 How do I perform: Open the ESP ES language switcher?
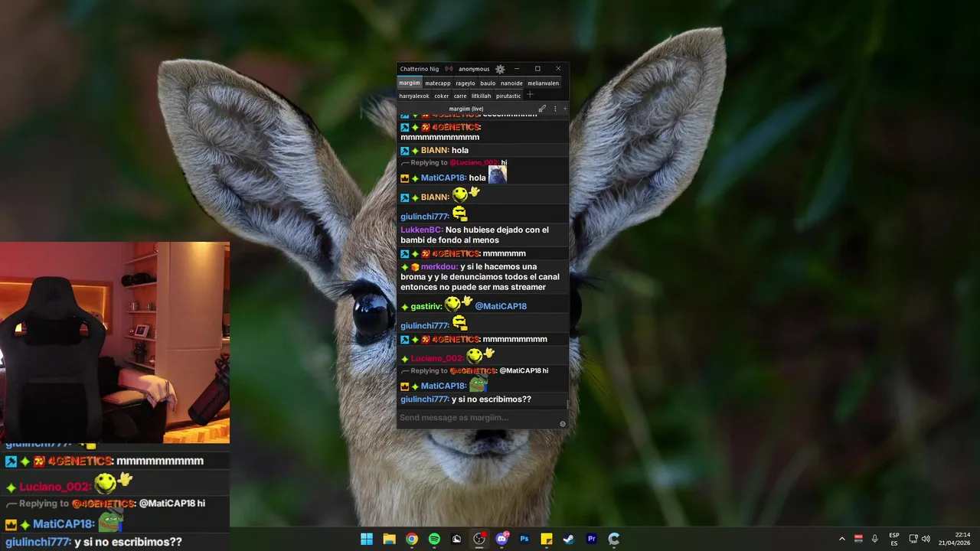(x=894, y=539)
